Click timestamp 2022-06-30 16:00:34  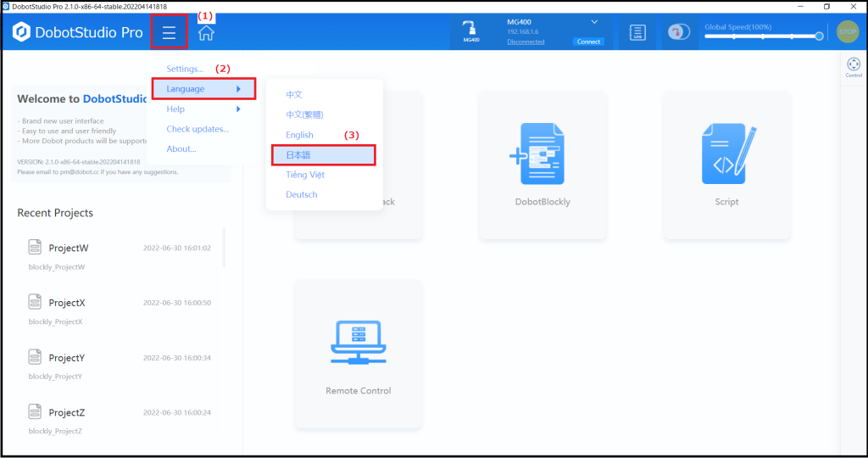(x=177, y=358)
